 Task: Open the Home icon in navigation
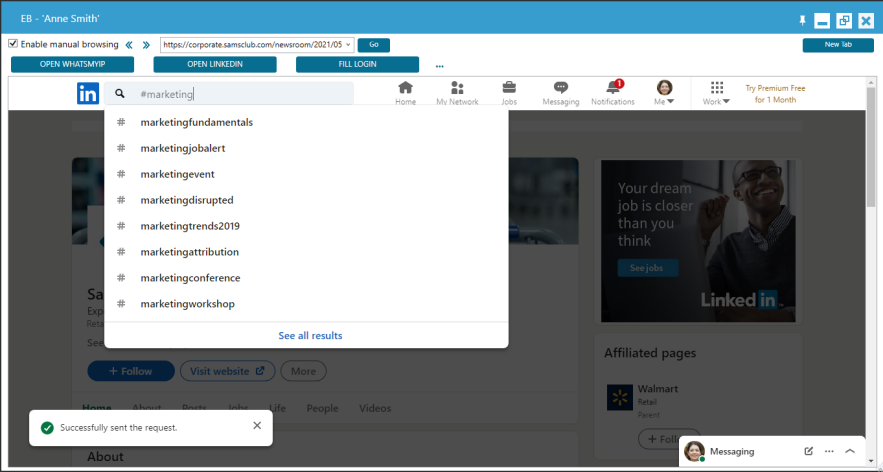(x=405, y=88)
